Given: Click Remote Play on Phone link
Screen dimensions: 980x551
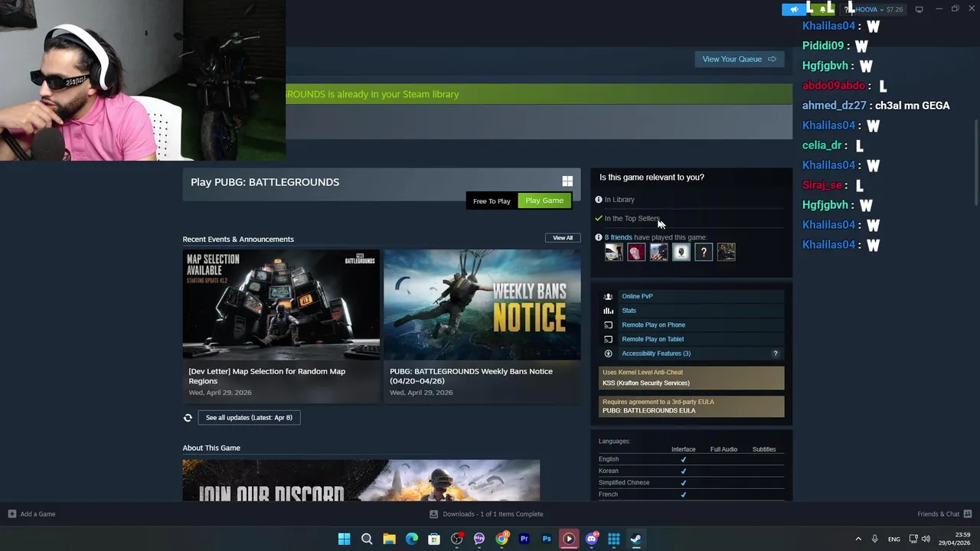Looking at the screenshot, I should (x=653, y=325).
